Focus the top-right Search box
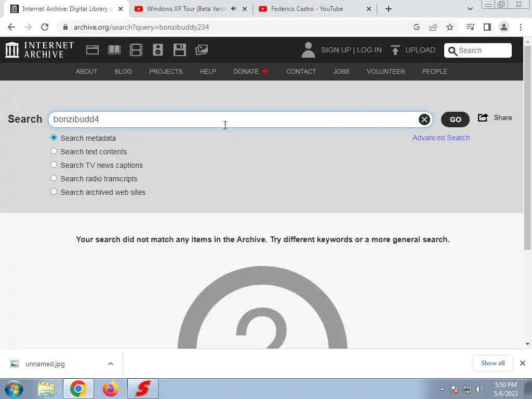Viewport: 532px width, 399px height. pyautogui.click(x=478, y=50)
